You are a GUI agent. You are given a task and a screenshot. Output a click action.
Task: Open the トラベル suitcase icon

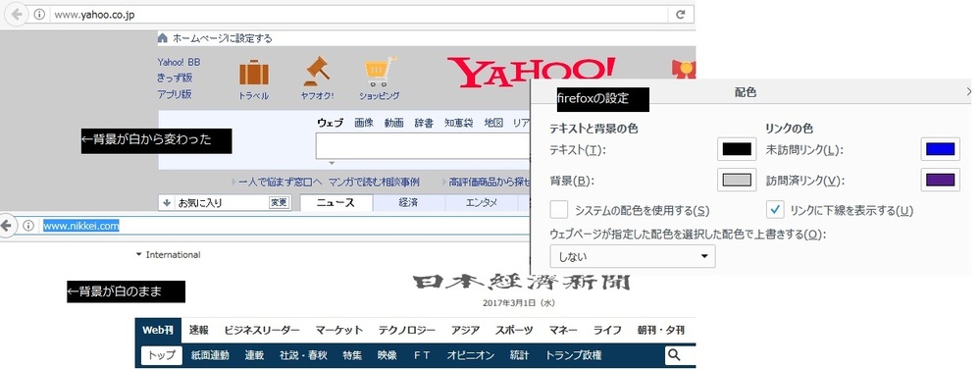tap(254, 73)
